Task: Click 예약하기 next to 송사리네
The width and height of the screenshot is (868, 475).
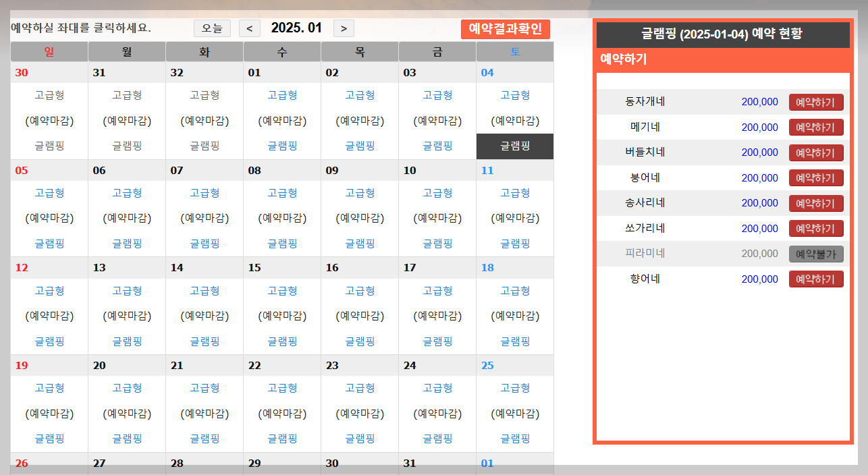Action: click(815, 203)
